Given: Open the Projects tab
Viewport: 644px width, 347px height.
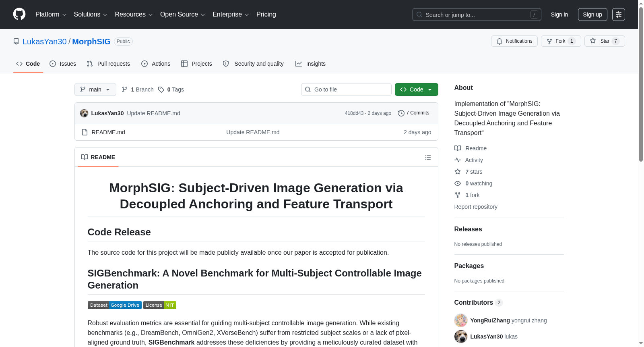Looking at the screenshot, I should click(x=196, y=64).
